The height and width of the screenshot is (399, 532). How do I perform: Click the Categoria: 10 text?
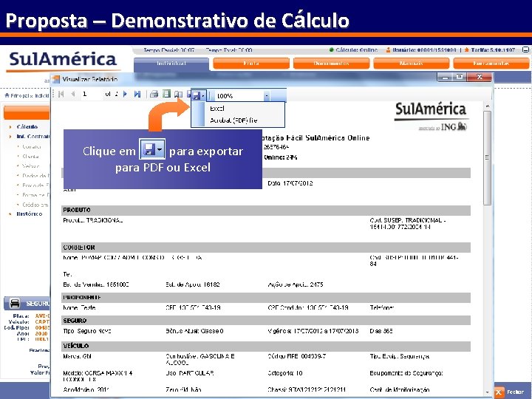click(285, 373)
